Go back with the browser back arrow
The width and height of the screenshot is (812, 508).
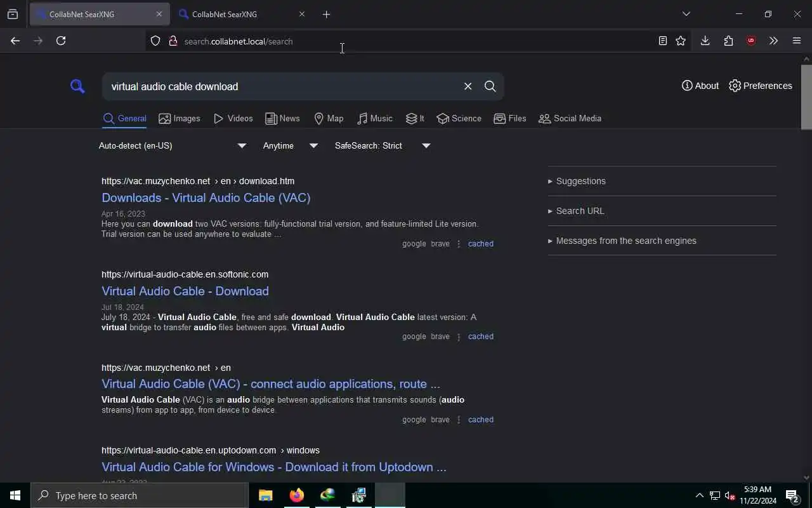15,41
